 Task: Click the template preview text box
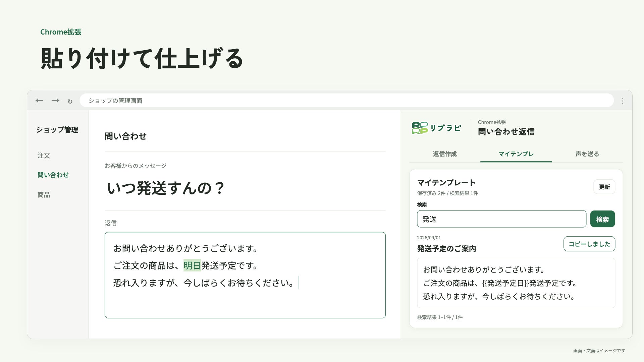point(516,283)
